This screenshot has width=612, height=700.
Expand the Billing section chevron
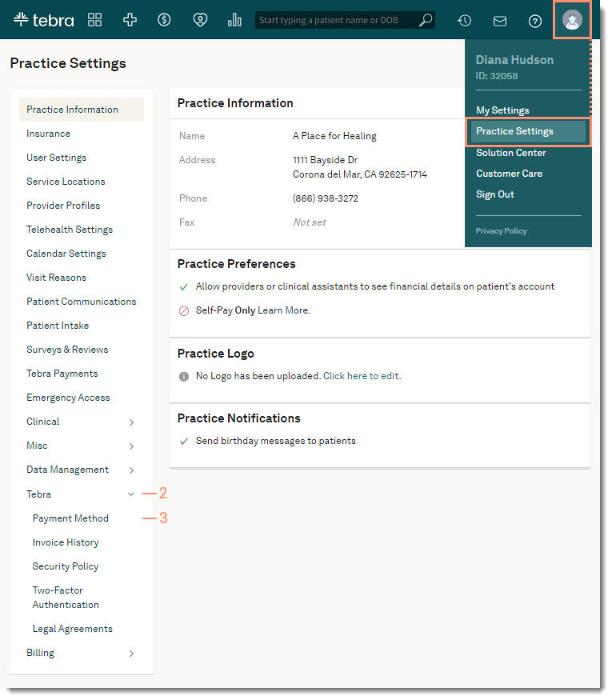131,654
